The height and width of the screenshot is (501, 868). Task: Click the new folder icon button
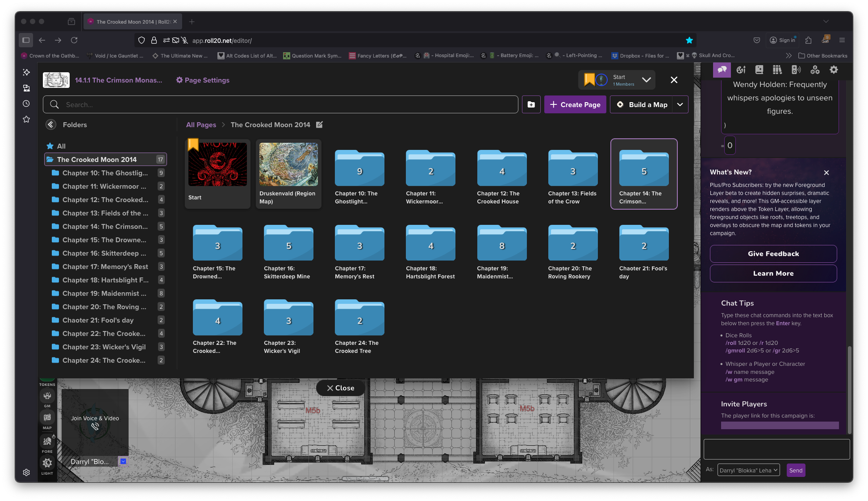click(x=531, y=104)
